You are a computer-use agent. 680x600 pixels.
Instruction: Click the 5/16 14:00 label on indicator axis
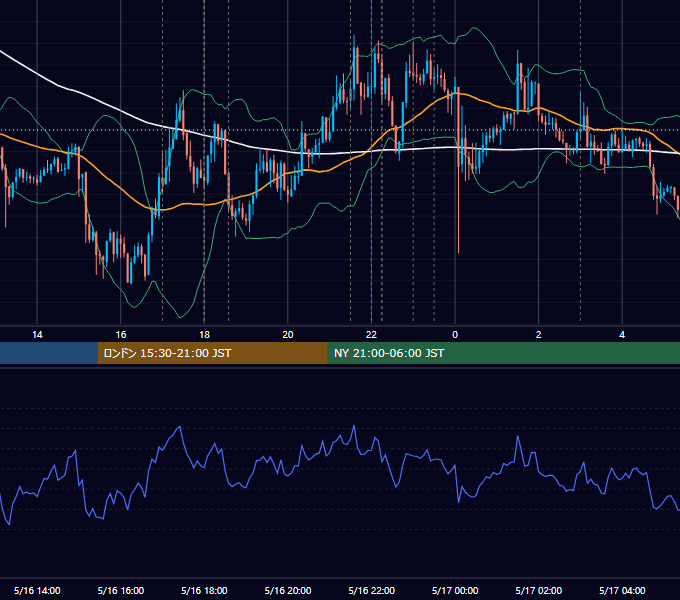tap(37, 590)
